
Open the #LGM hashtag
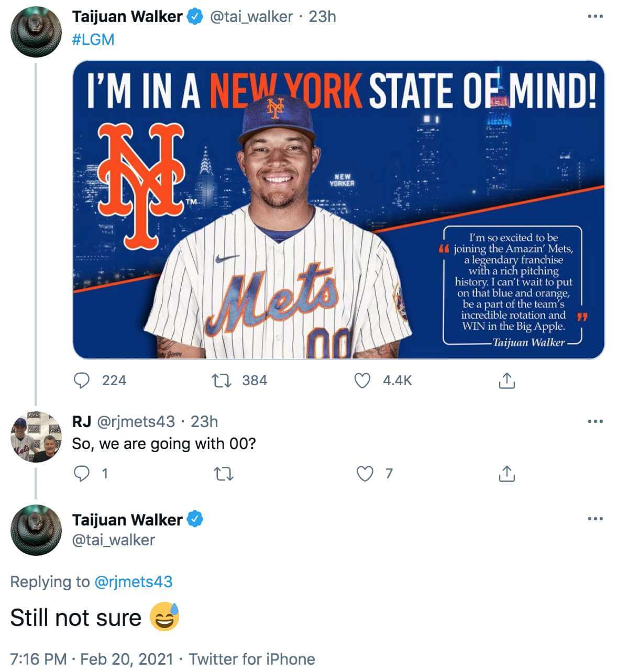93,40
